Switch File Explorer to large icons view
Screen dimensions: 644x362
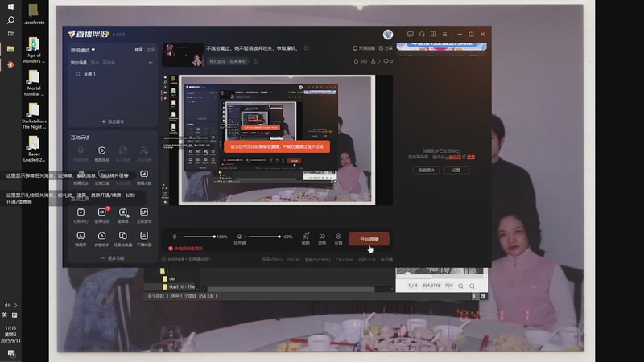pos(483,296)
